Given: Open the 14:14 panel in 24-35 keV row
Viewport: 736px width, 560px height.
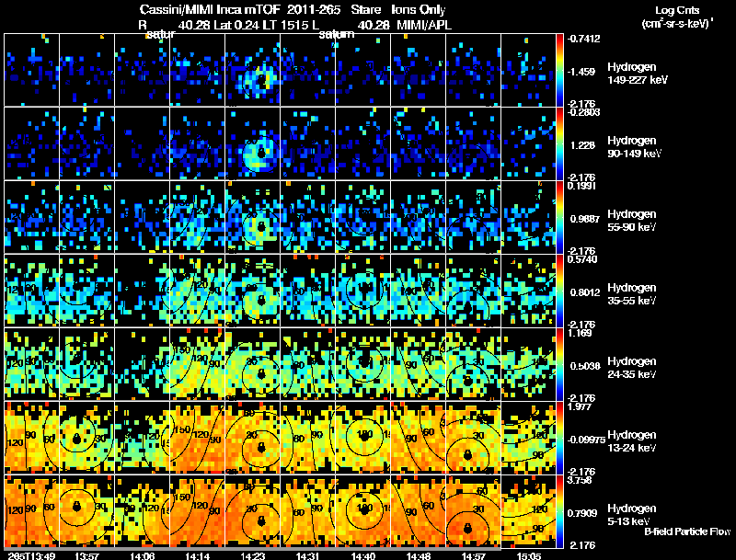Looking at the screenshot, I should pos(198,364).
